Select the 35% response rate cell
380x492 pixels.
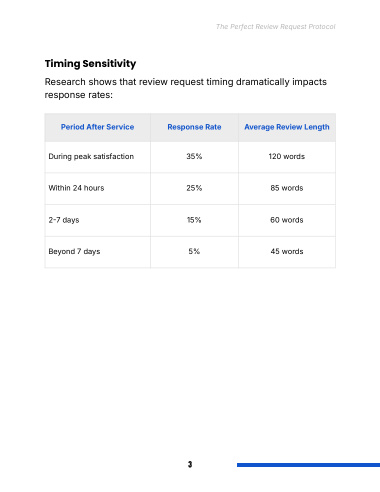[x=194, y=156]
